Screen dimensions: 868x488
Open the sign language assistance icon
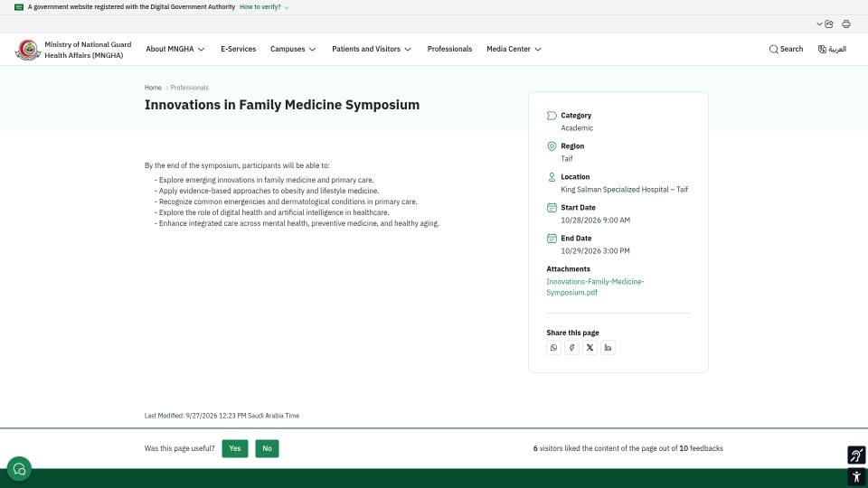pos(856,455)
